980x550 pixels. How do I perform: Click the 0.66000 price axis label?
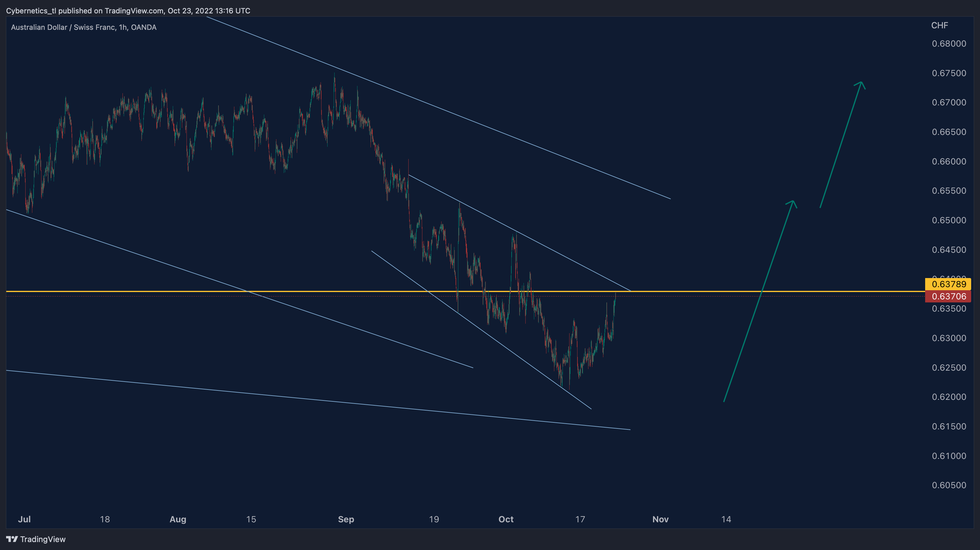(x=949, y=161)
